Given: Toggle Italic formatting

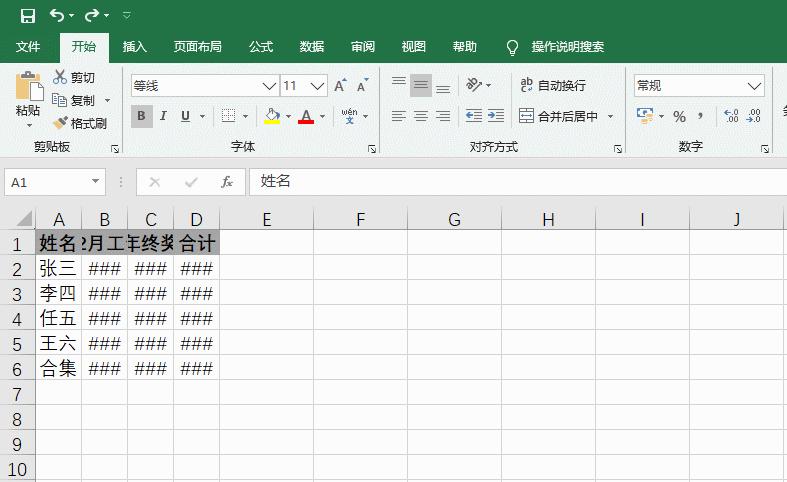Looking at the screenshot, I should [163, 116].
